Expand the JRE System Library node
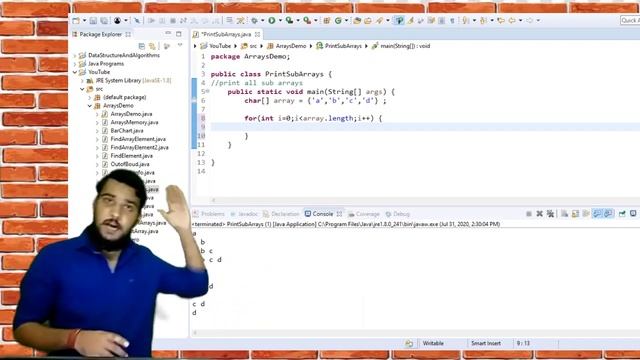 click(82, 80)
